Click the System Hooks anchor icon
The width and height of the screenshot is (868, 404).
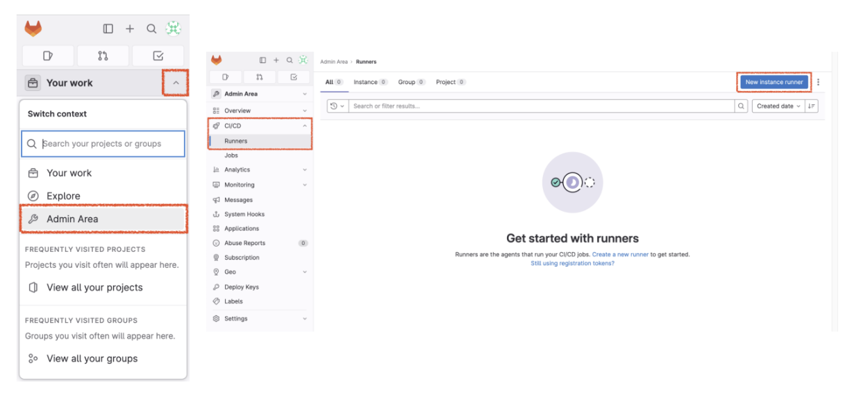tap(217, 214)
